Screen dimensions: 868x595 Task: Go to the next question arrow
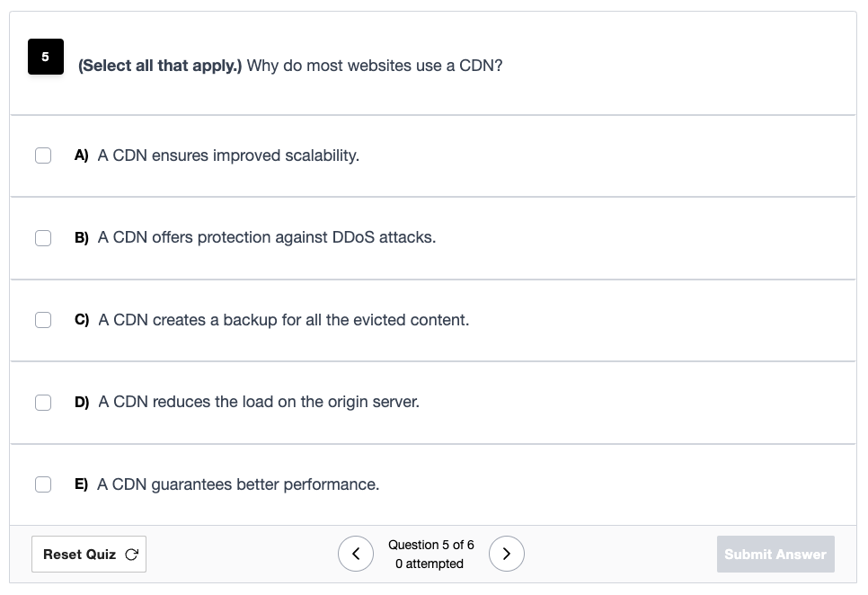click(x=507, y=554)
